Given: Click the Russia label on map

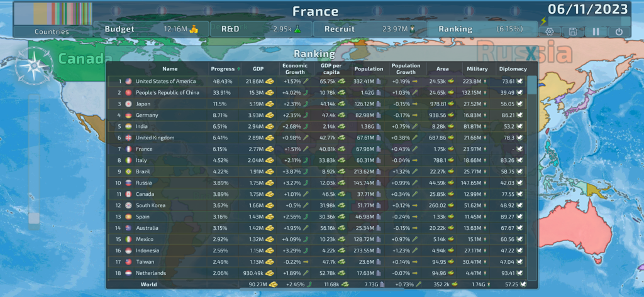Looking at the screenshot, I should pos(525,53).
